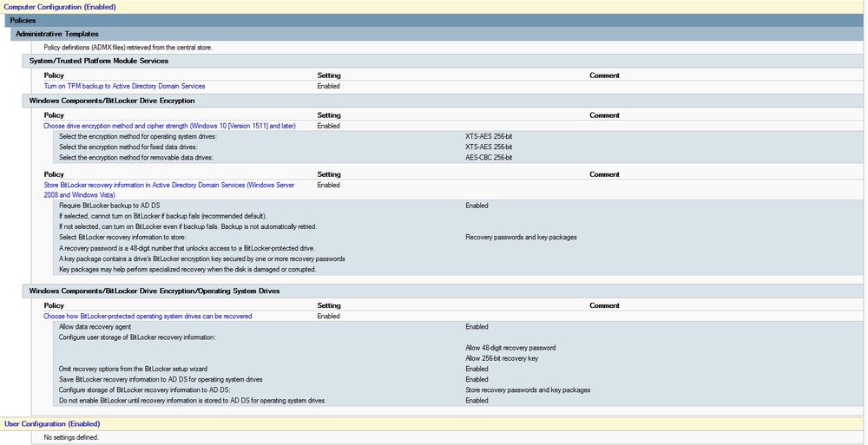The height and width of the screenshot is (445, 868).
Task: Click Setting column header under Trusted Platform Module Services
Action: (329, 75)
